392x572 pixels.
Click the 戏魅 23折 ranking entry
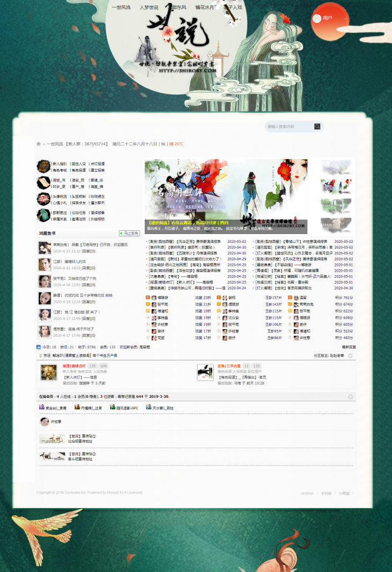click(x=178, y=298)
